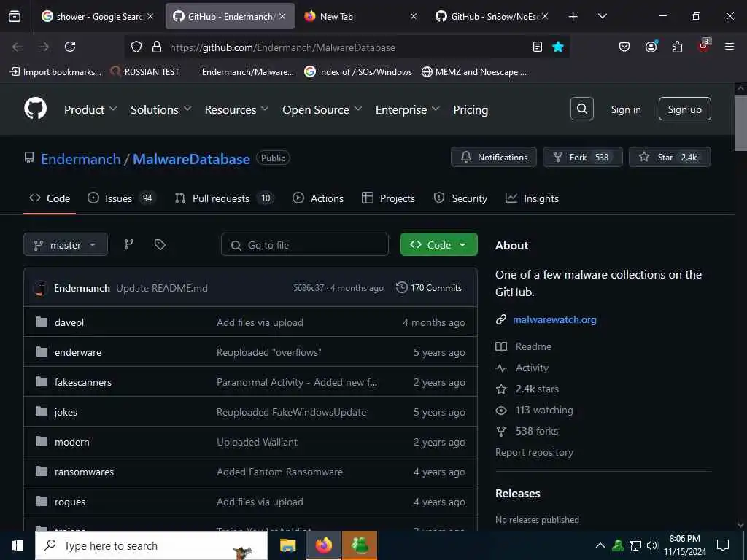Viewport: 747px width, 560px height.
Task: View branches using the branch icon
Action: tap(128, 244)
